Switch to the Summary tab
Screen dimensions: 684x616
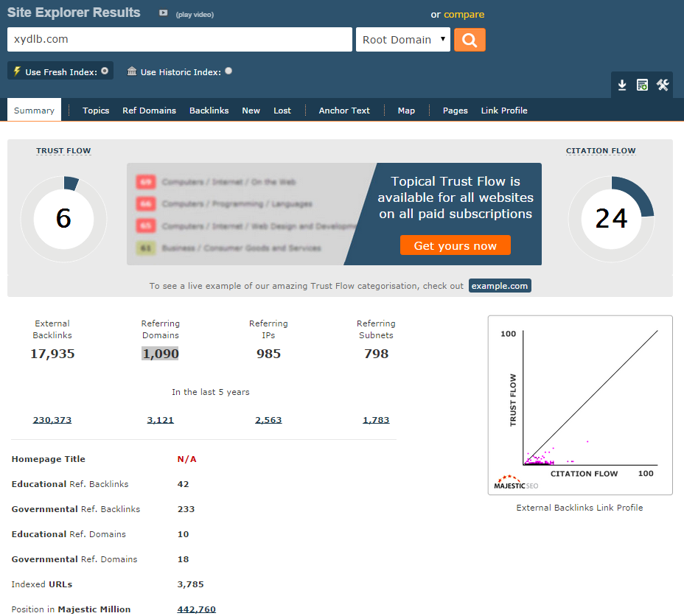pos(34,111)
